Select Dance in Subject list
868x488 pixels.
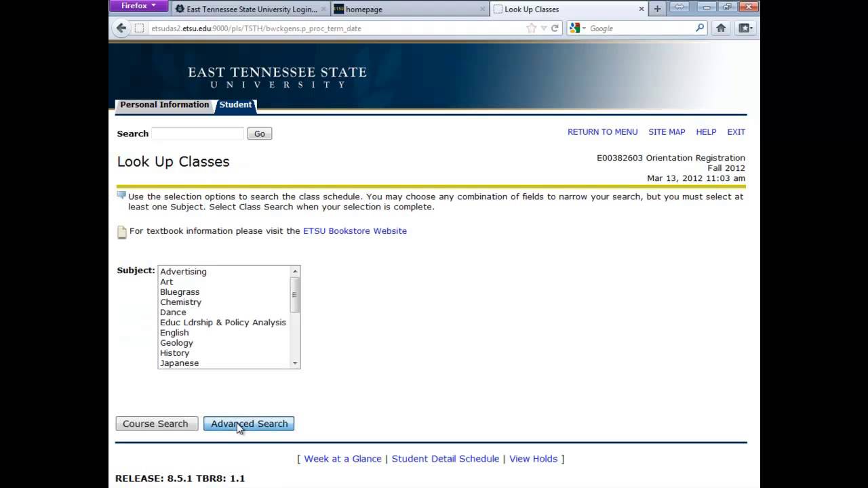[x=173, y=312]
